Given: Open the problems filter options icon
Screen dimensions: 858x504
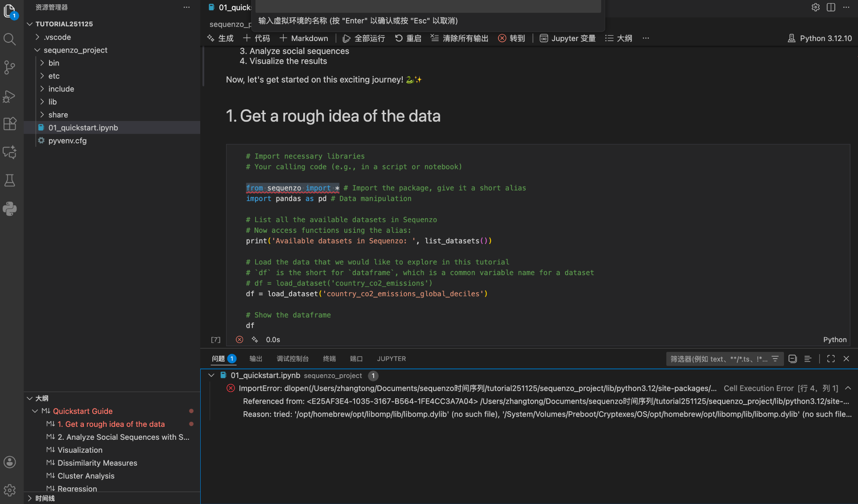Looking at the screenshot, I should point(775,359).
